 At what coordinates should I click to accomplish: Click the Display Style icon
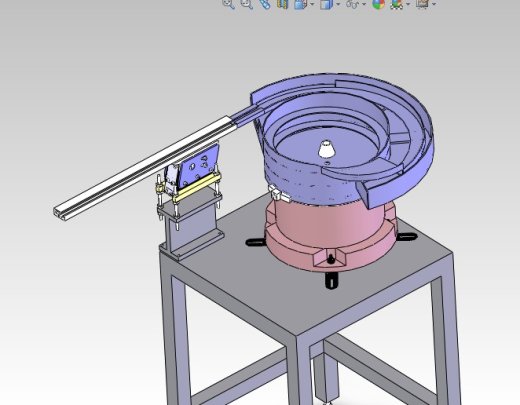[326, 4]
